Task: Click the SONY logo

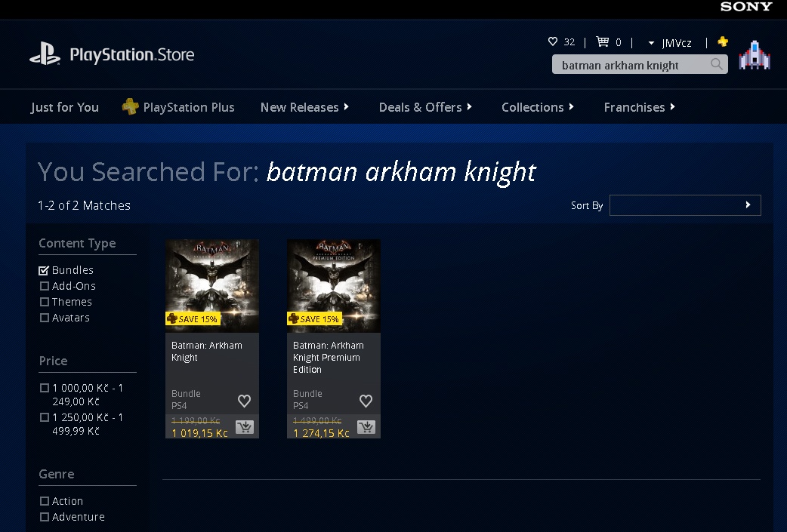Action: tap(746, 7)
